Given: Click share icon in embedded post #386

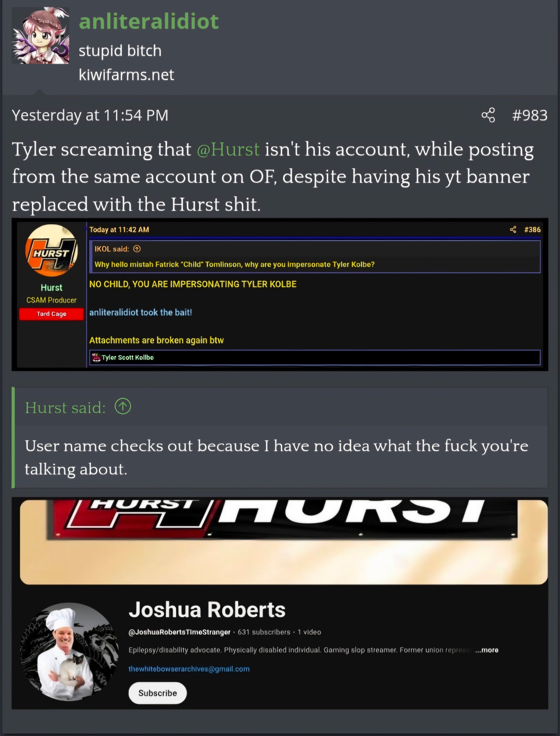Looking at the screenshot, I should tap(513, 230).
